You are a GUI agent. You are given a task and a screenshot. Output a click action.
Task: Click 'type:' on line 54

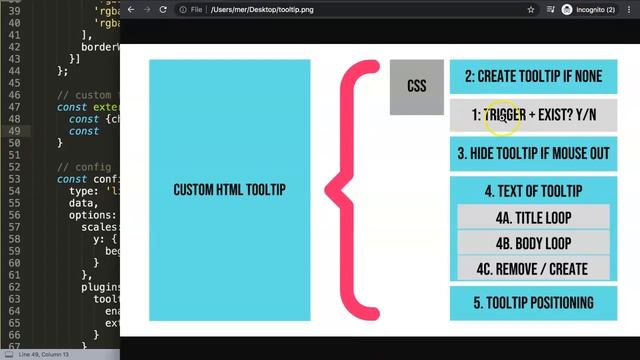84,191
